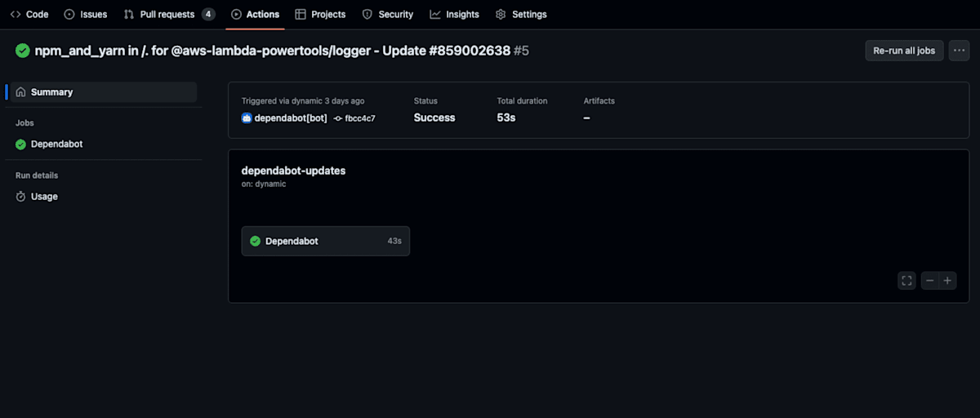Click the fullscreen icon in the workflow graph
This screenshot has height=418, width=980.
pyautogui.click(x=906, y=281)
